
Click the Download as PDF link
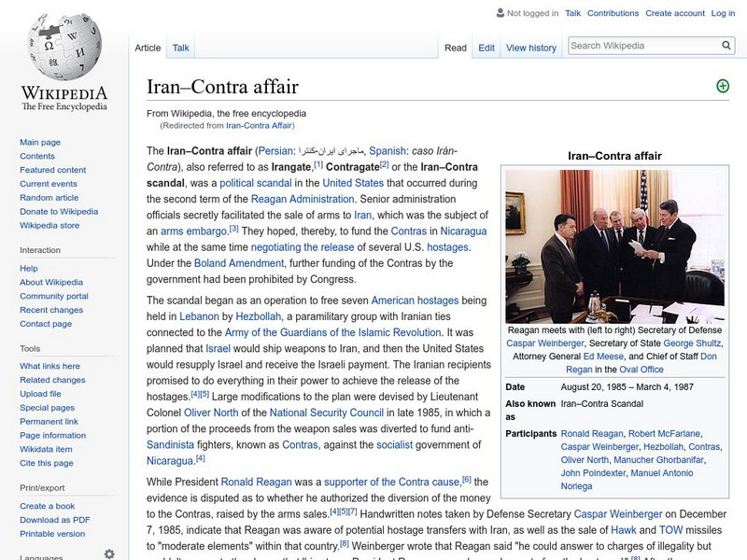[x=55, y=520]
